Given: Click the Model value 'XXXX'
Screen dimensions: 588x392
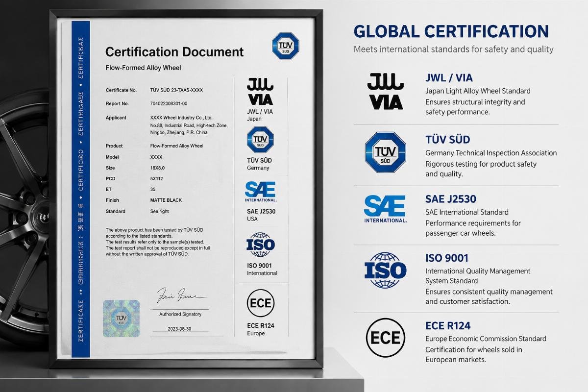Looking at the screenshot, I should click(156, 157).
